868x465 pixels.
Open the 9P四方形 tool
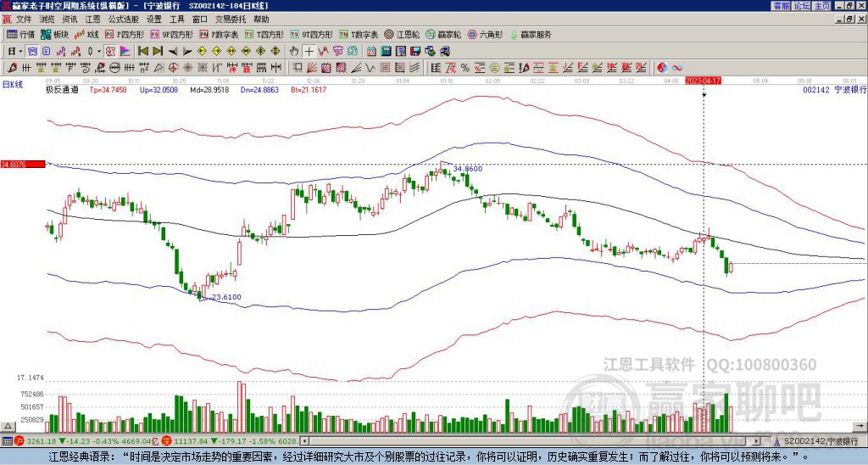tap(171, 34)
